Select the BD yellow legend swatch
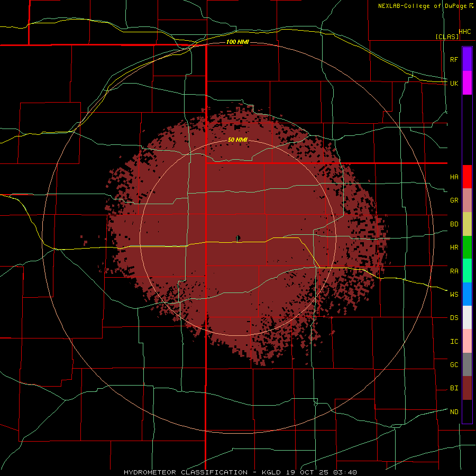Viewport: 476px width, 476px height. [467, 224]
